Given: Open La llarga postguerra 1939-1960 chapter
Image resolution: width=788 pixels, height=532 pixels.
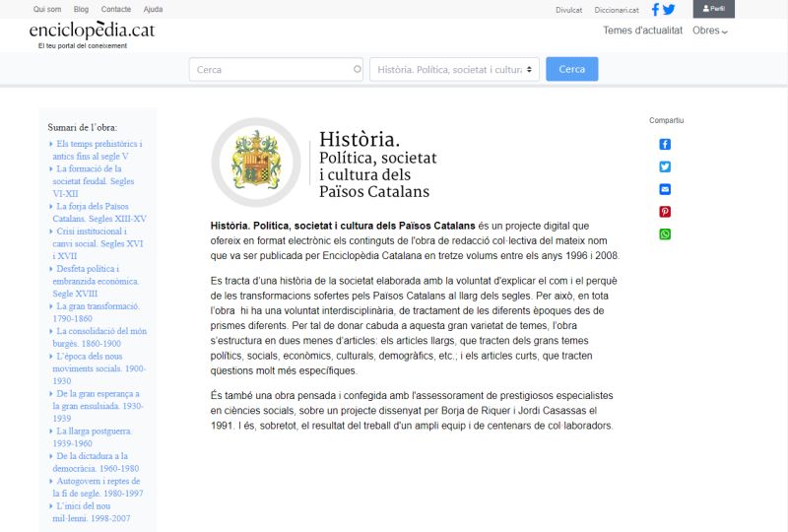Looking at the screenshot, I should coord(92,437).
